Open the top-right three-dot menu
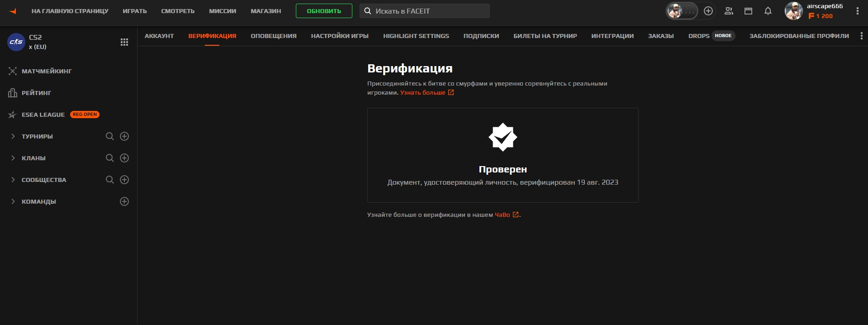The image size is (868, 325). (857, 11)
